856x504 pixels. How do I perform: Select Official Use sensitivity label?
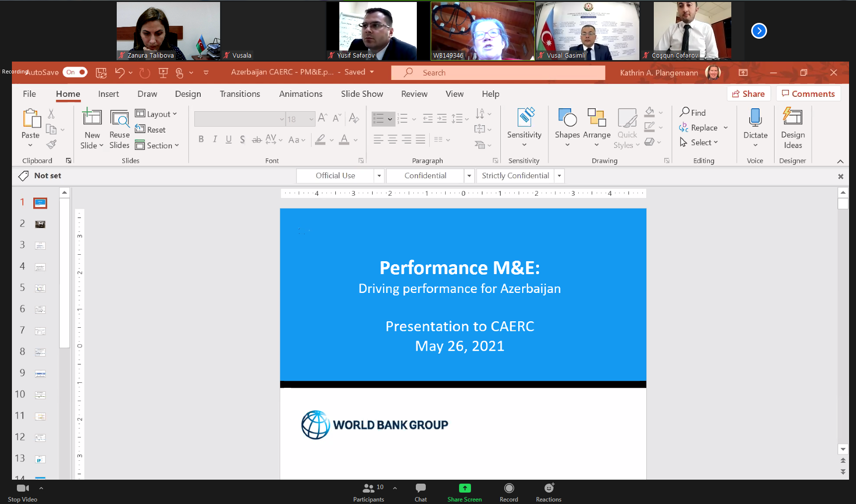[335, 176]
